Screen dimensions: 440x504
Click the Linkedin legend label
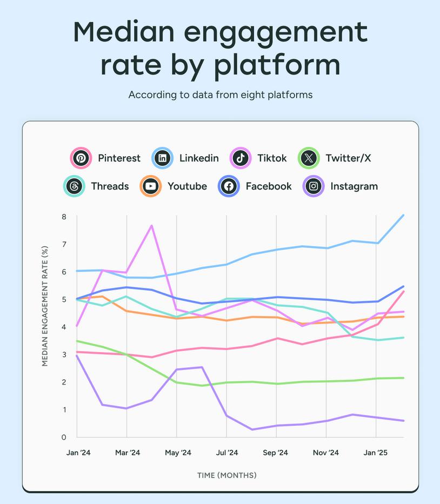coord(199,158)
